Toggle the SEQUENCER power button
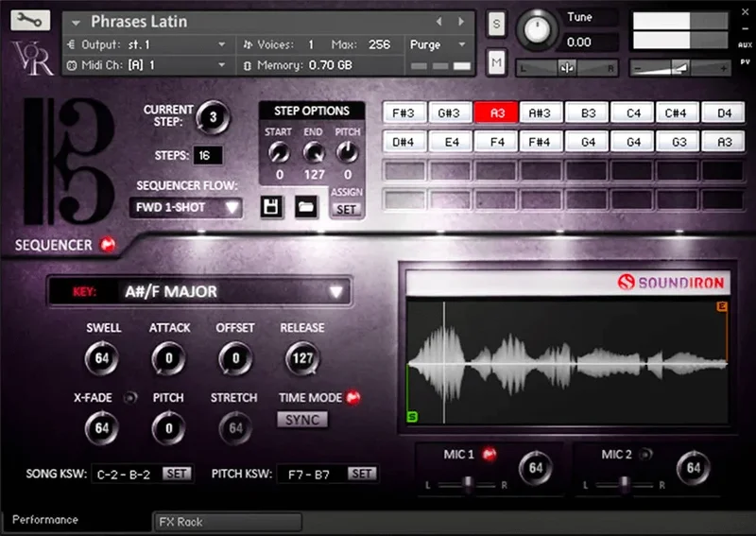The height and width of the screenshot is (536, 756). [x=108, y=245]
